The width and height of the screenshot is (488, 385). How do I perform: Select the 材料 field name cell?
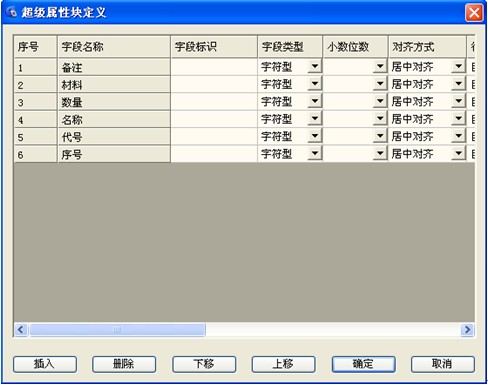[114, 84]
